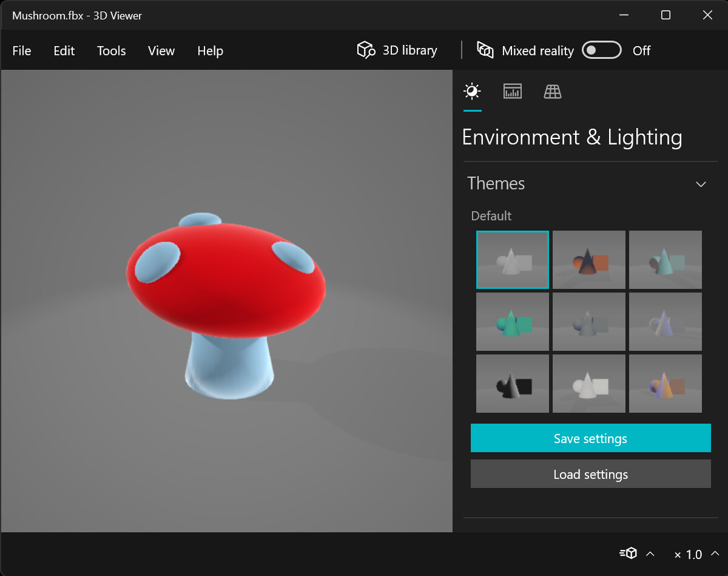Open the Environment & Lighting tab icon
This screenshot has height=576, width=728.
point(472,92)
